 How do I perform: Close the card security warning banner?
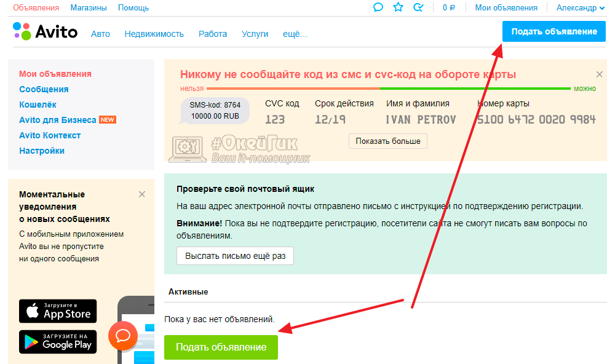click(599, 74)
